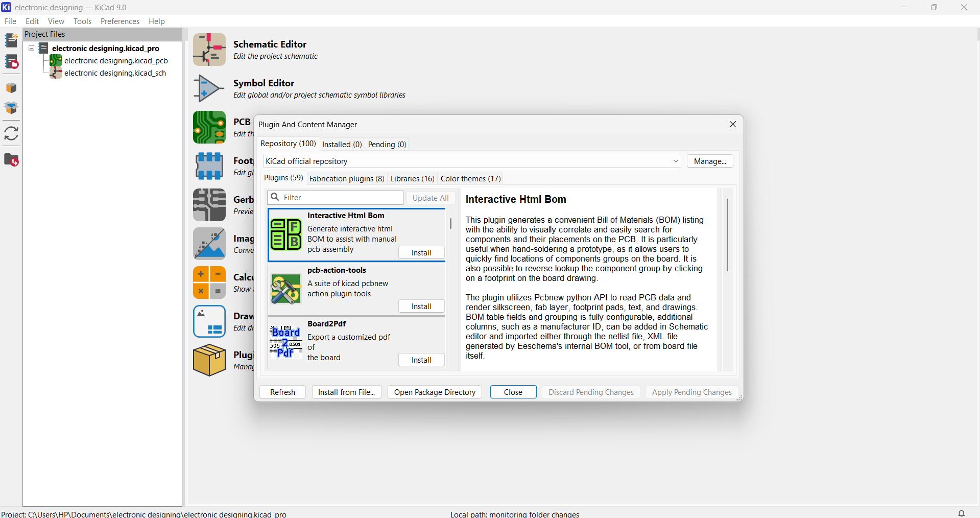This screenshot has height=518, width=980.
Task: Collapse the electronic designing.kicad_pro tree node
Action: 31,49
